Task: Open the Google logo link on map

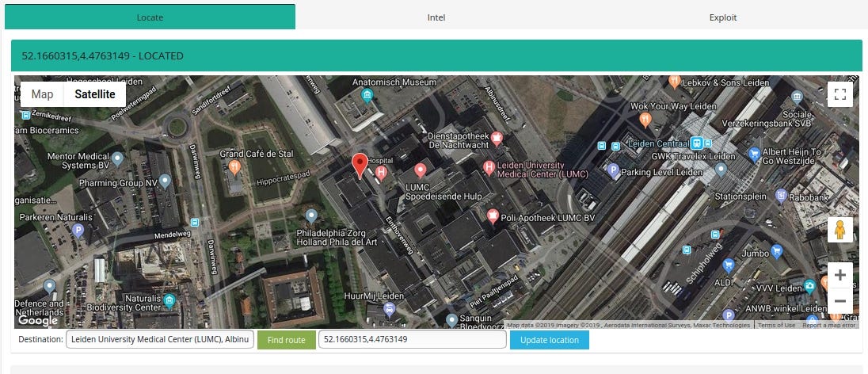Action: pos(38,320)
